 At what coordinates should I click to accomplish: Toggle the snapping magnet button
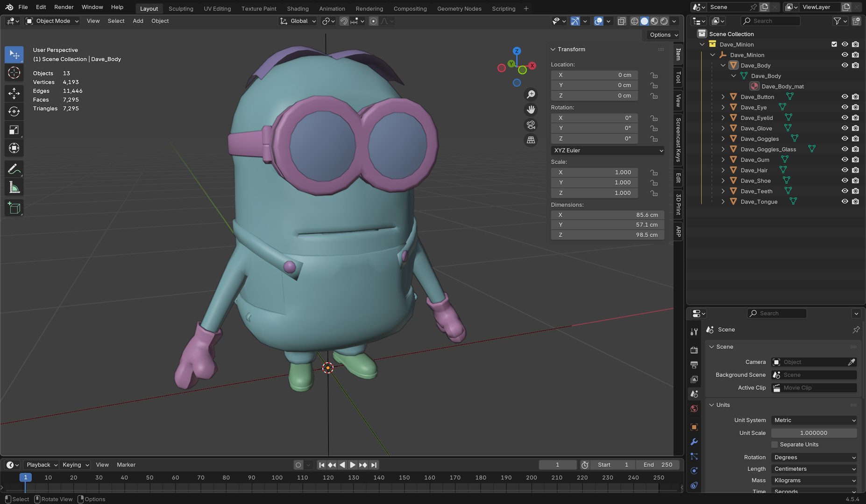coord(344,21)
